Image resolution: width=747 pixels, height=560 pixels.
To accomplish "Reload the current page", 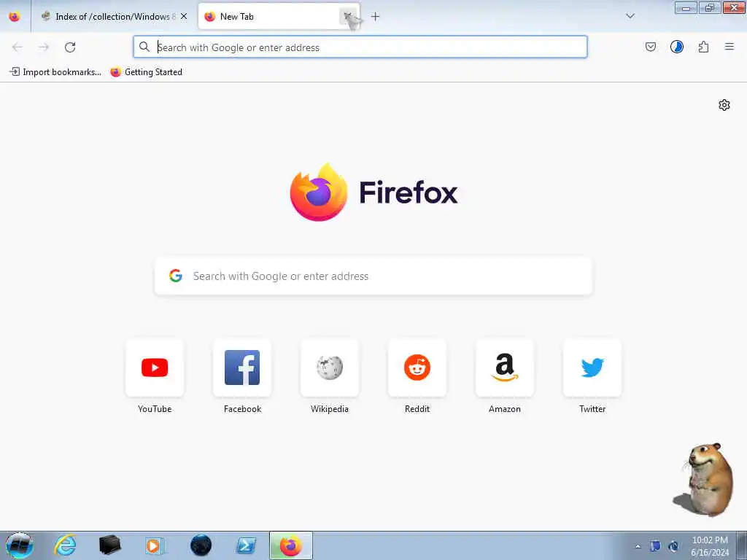I will coord(70,47).
